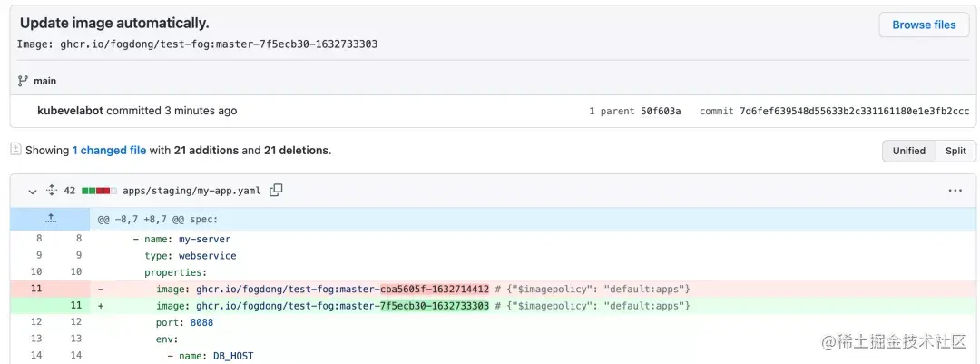Click the line 'name: my-server'

pyautogui.click(x=181, y=239)
